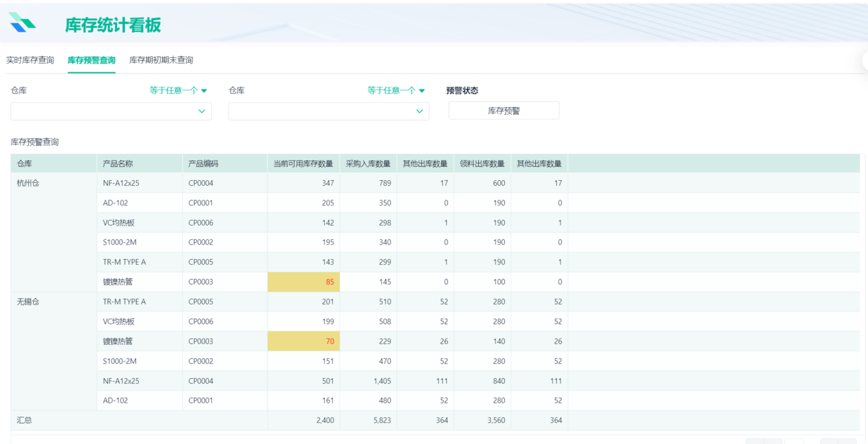
Task: Select the highlighted stock cell showing 70
Action: tap(304, 341)
